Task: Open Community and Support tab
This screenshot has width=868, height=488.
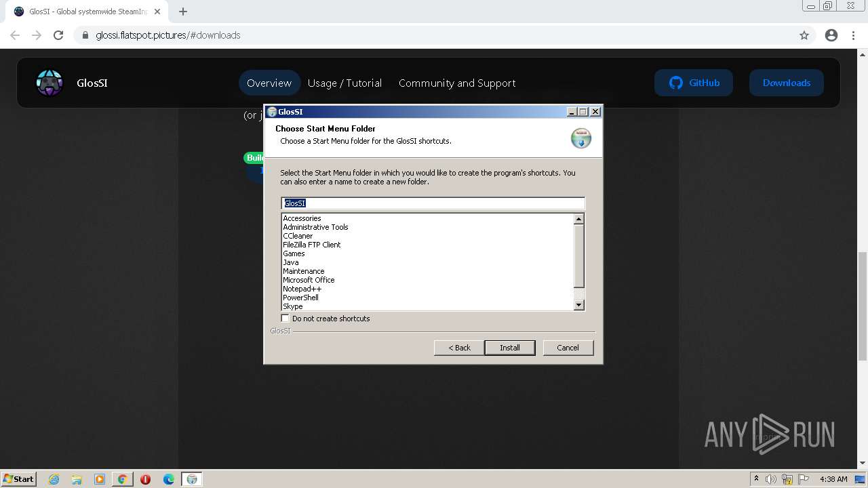Action: [457, 83]
